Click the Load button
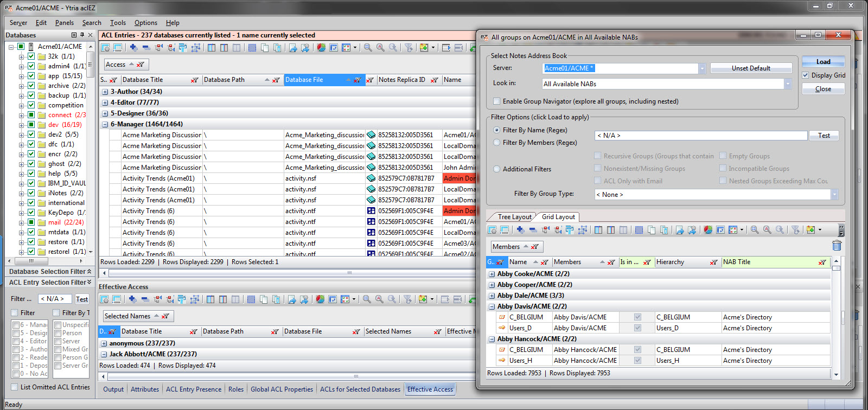The image size is (868, 410). click(823, 62)
